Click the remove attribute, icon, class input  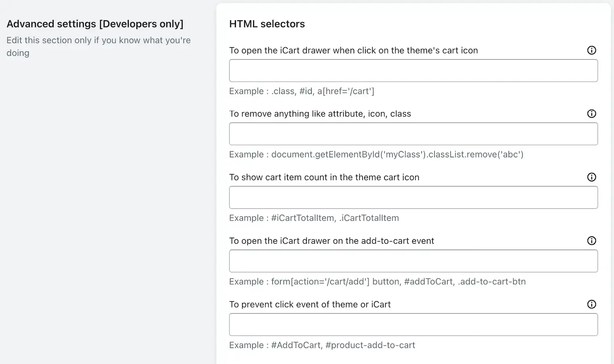(413, 134)
